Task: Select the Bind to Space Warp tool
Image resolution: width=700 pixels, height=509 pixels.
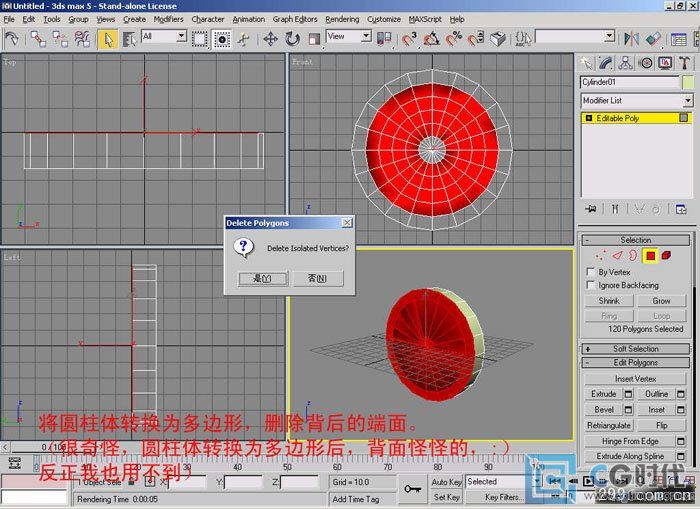Action: pos(82,39)
